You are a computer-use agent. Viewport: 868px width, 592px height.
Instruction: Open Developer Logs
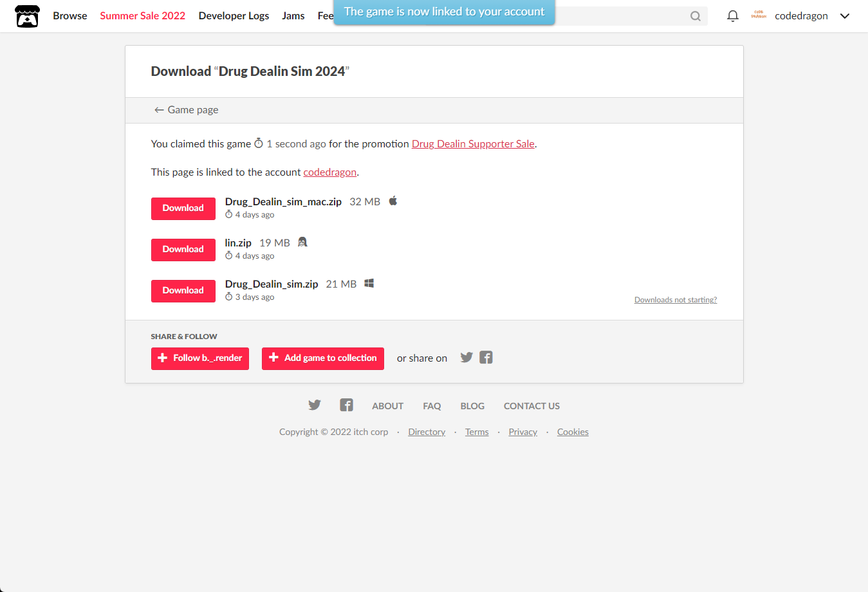click(x=234, y=16)
